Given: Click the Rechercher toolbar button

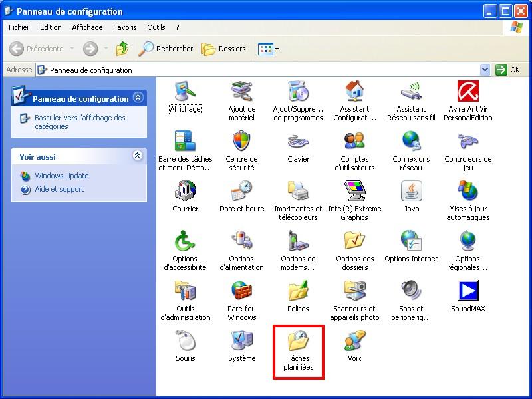Looking at the screenshot, I should [166, 49].
